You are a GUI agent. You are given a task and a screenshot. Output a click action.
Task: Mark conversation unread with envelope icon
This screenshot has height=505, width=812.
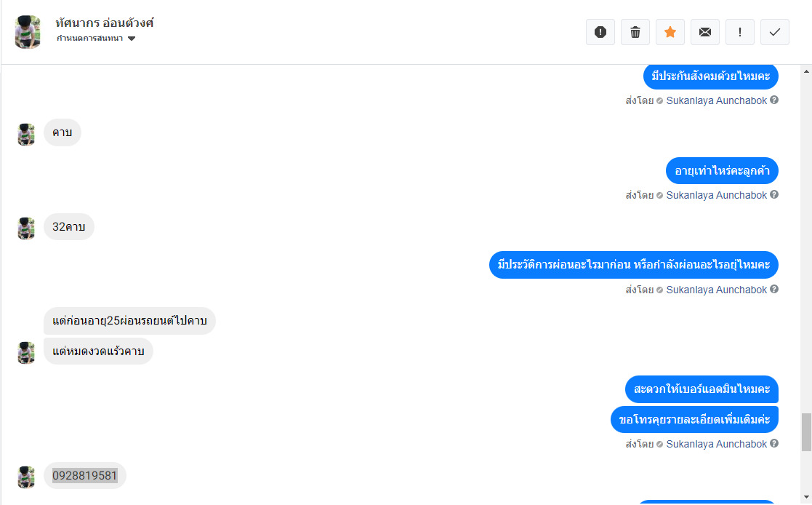pyautogui.click(x=705, y=32)
